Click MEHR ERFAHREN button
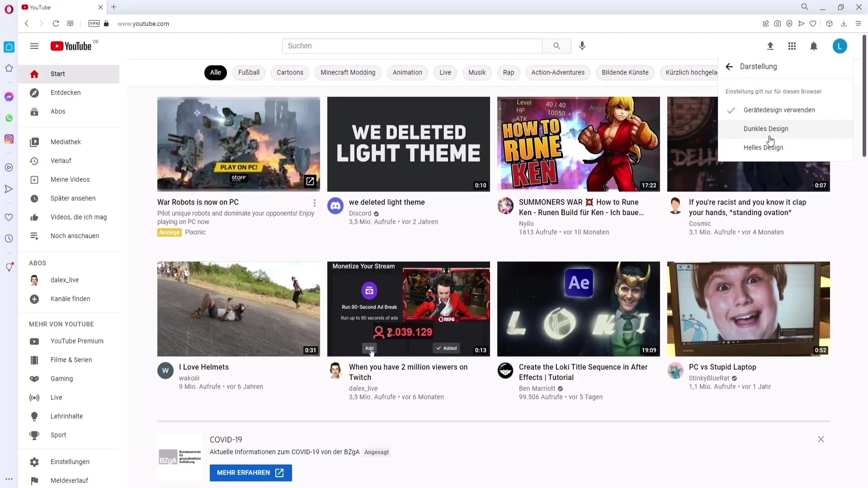 point(251,473)
